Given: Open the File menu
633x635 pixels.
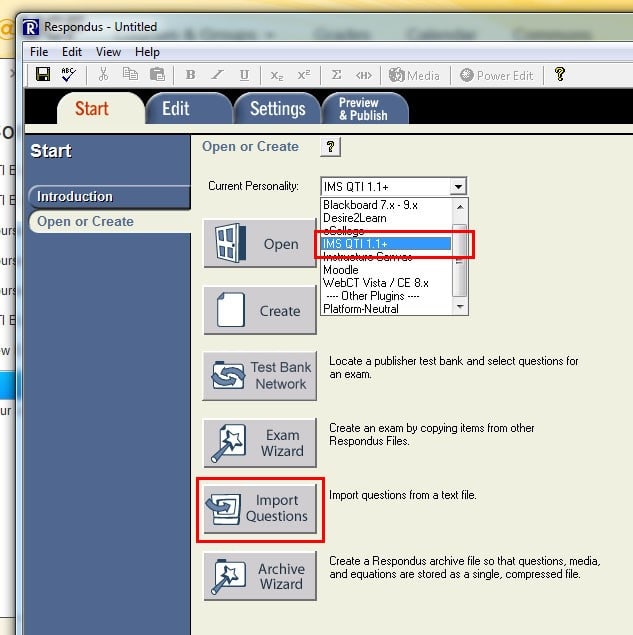Looking at the screenshot, I should tap(39, 52).
